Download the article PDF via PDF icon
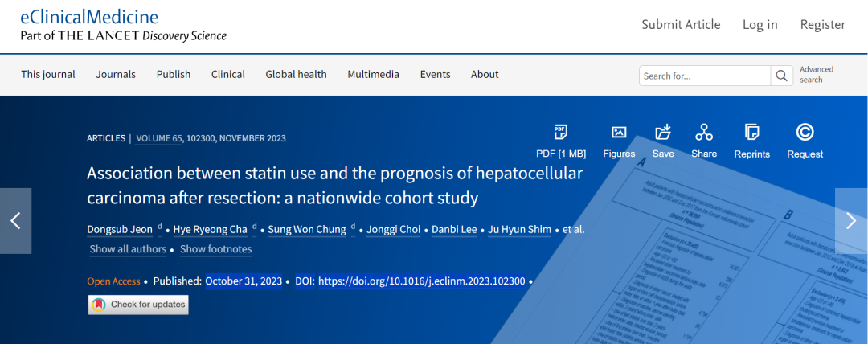 [561, 133]
